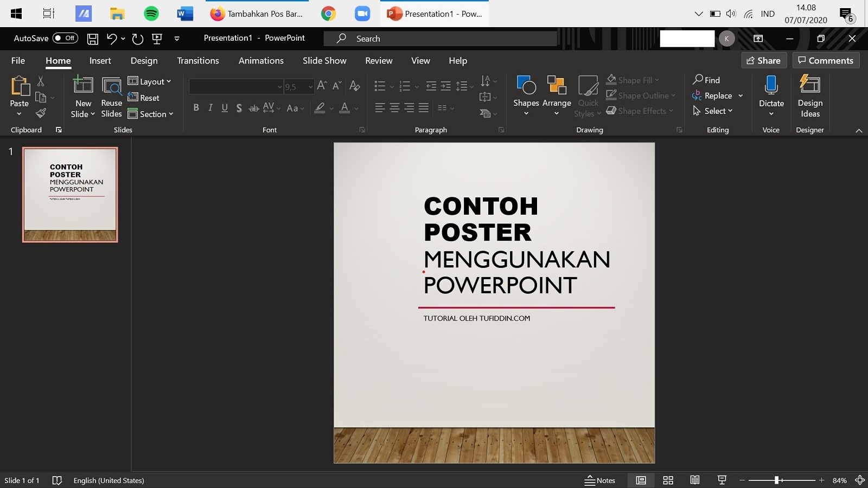Screen dimensions: 868x488
Task: Open Animations tab
Action: coord(261,61)
